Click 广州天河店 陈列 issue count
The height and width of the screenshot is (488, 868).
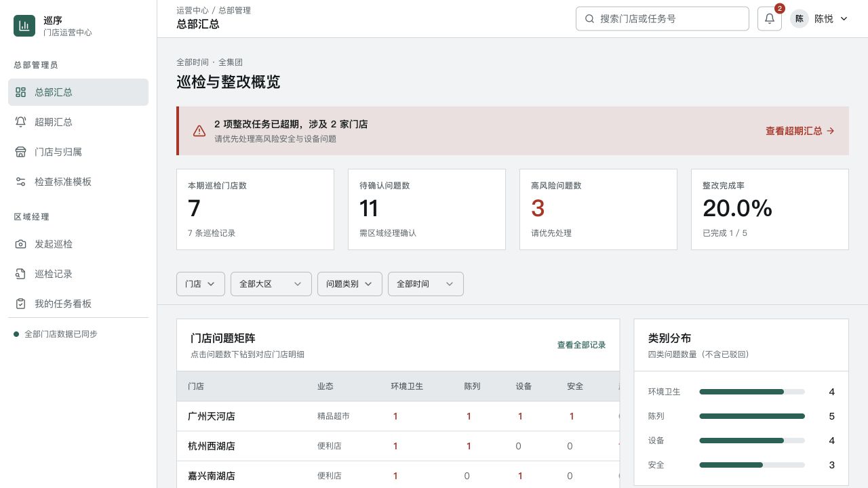(469, 416)
